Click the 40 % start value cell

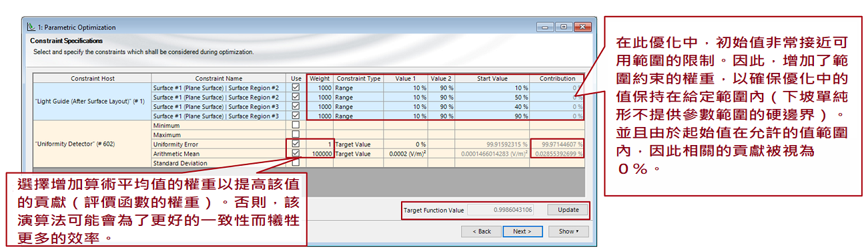(492, 106)
